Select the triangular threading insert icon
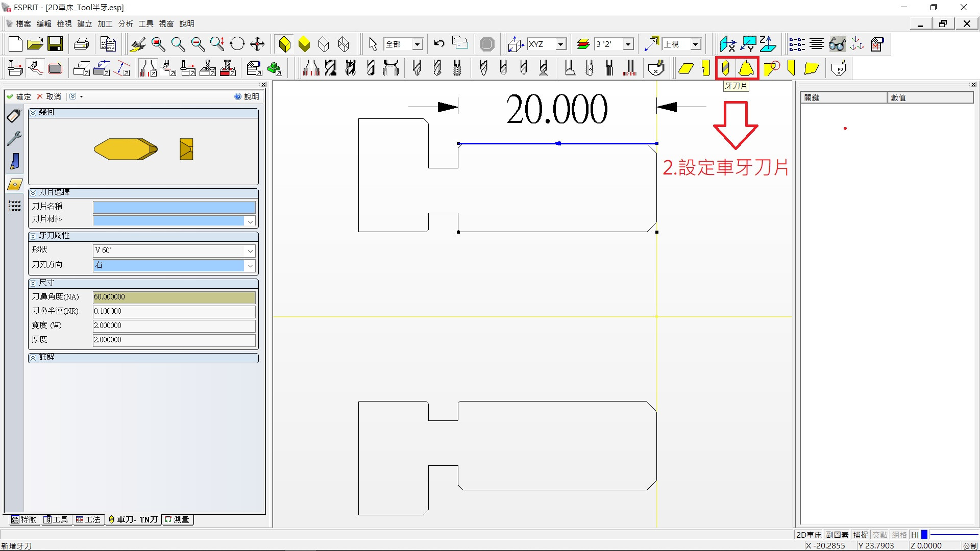Viewport: 980px width, 551px height. 746,68
